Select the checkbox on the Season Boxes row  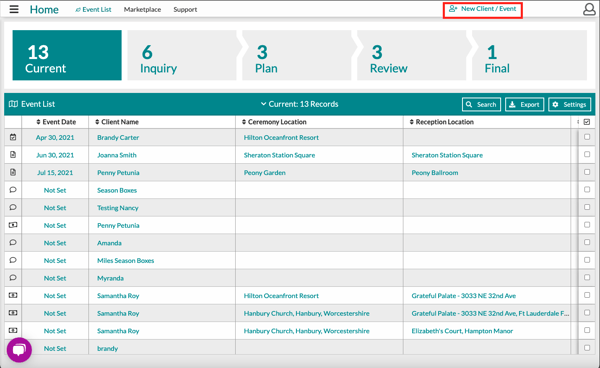click(x=587, y=190)
